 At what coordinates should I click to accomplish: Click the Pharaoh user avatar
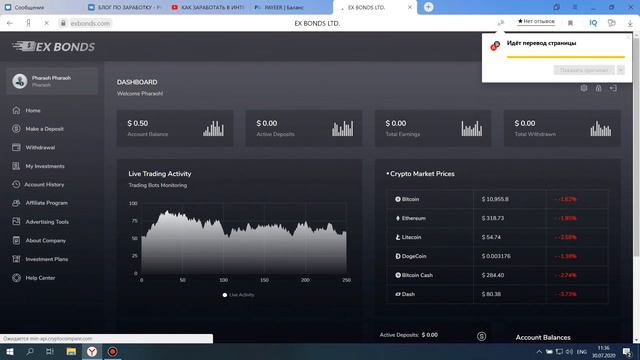click(19, 81)
